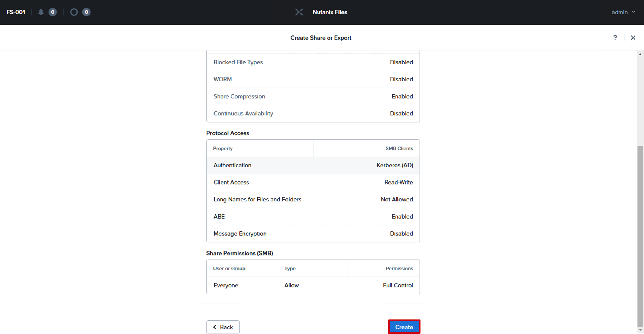644x334 pixels.
Task: Click the blue Create button
Action: pos(404,327)
